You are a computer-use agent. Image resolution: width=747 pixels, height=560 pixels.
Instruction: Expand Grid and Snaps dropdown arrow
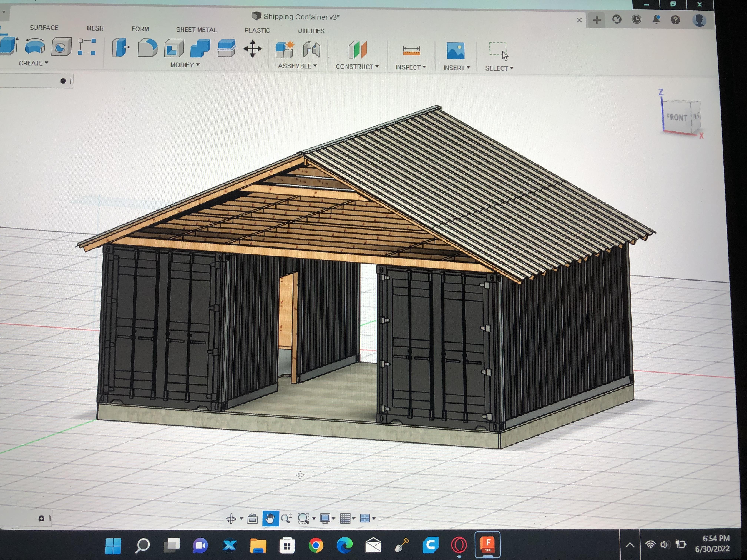point(353,518)
